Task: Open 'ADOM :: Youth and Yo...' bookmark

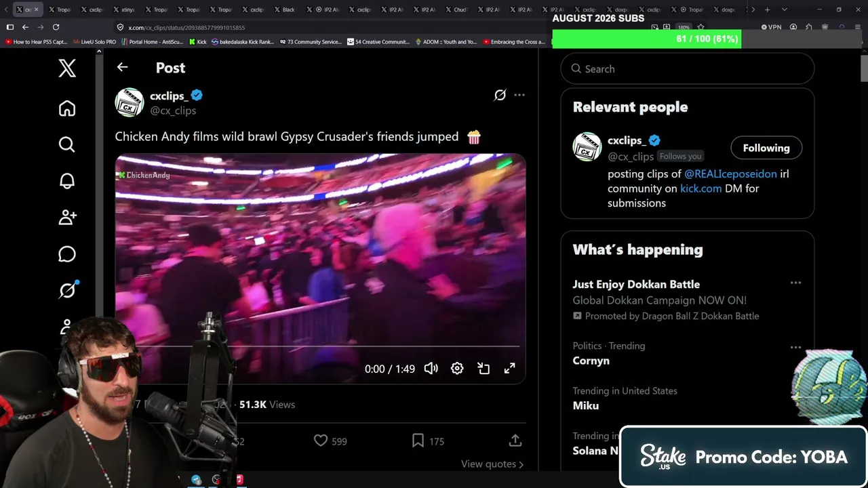Action: click(x=446, y=42)
